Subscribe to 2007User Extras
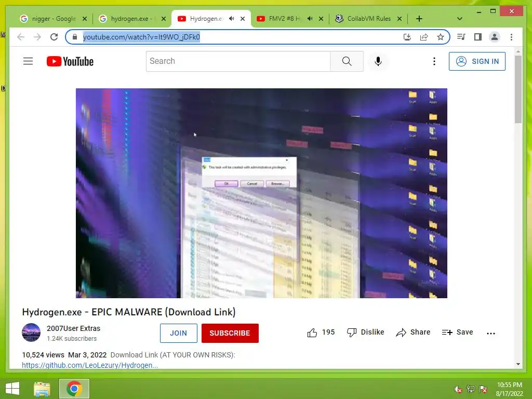The image size is (532, 399). [230, 333]
